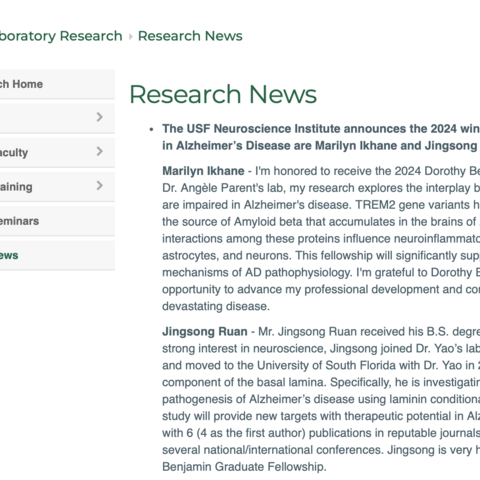Expand the Training sidebar chevron
480x480 pixels.
point(99,186)
